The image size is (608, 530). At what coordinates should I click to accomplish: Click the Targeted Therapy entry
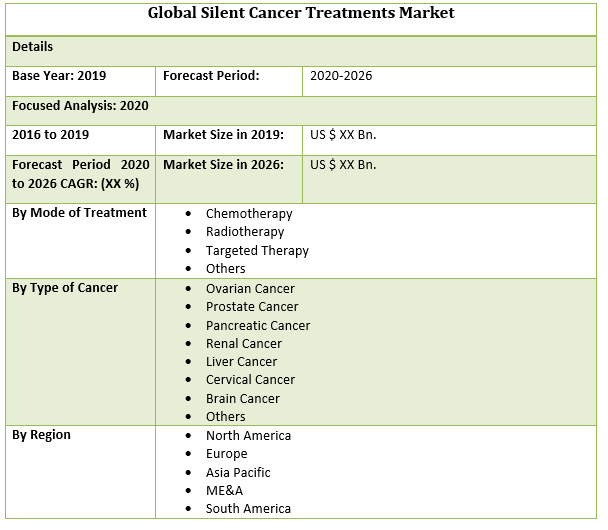[x=257, y=251]
